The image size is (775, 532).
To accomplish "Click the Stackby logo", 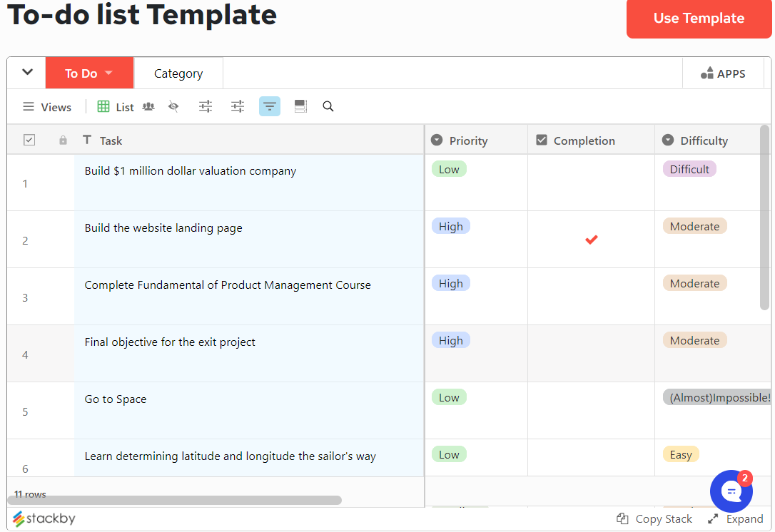I will point(44,518).
